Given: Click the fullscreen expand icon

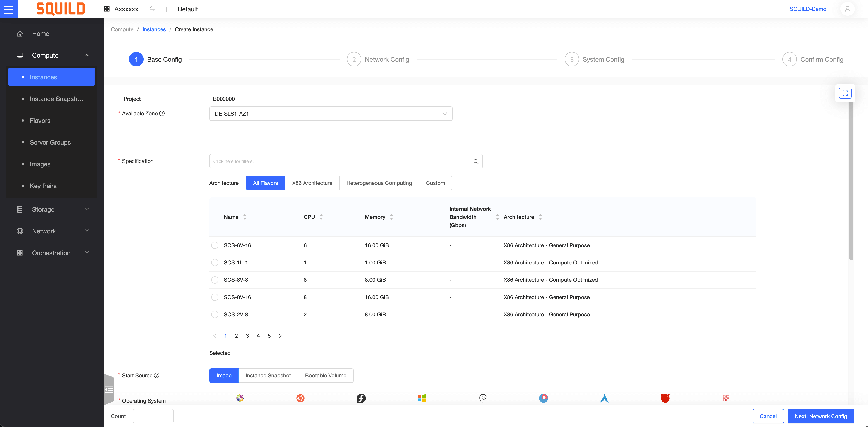Looking at the screenshot, I should click(x=845, y=93).
